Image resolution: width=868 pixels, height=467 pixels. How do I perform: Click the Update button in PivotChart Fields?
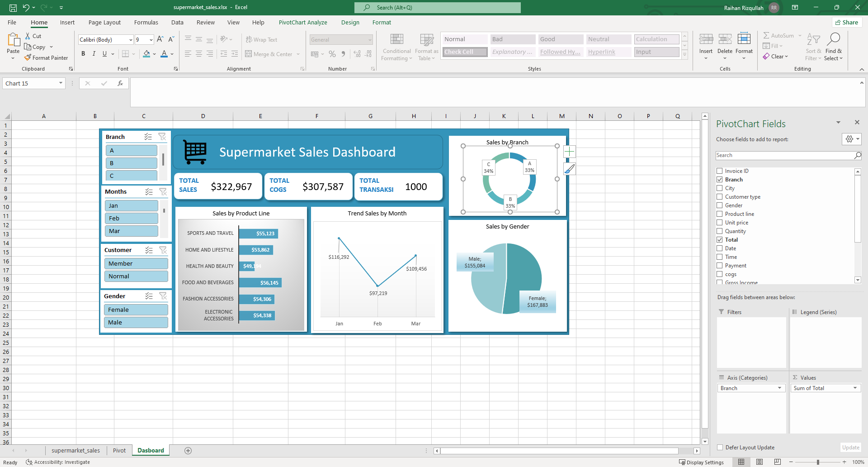[x=850, y=447]
